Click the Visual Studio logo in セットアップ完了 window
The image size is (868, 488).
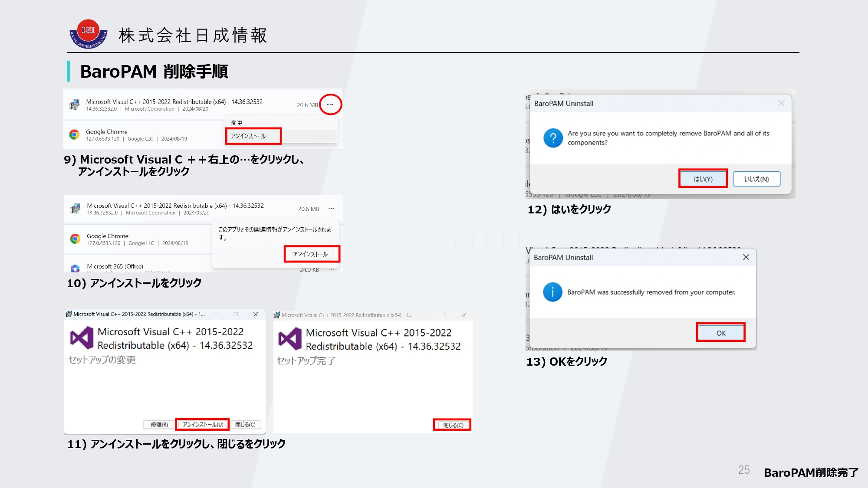pos(290,339)
